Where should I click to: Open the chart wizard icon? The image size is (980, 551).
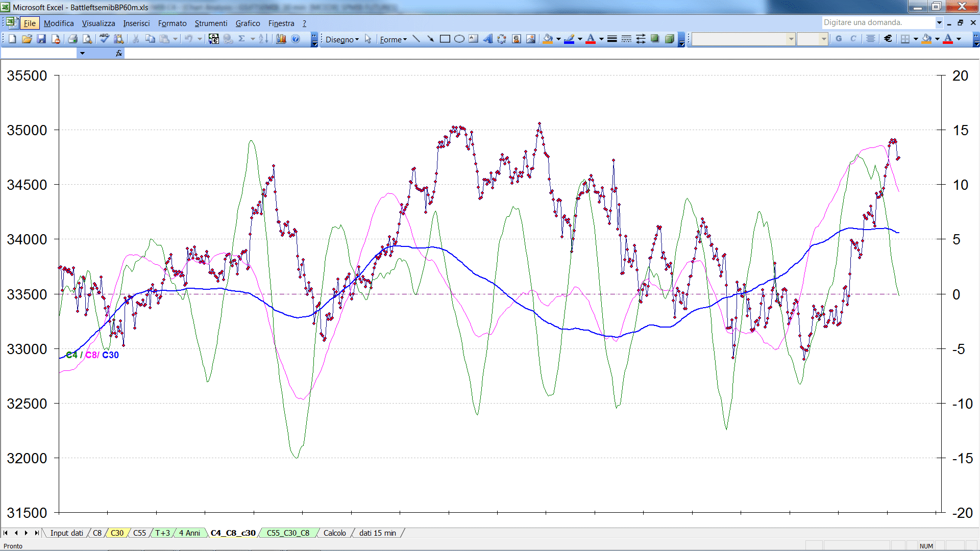281,39
